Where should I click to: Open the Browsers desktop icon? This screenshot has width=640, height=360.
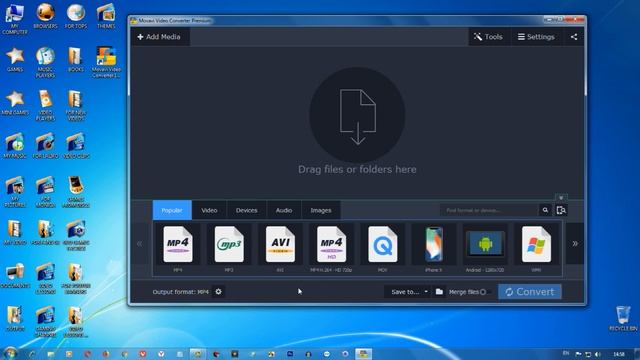[x=45, y=16]
